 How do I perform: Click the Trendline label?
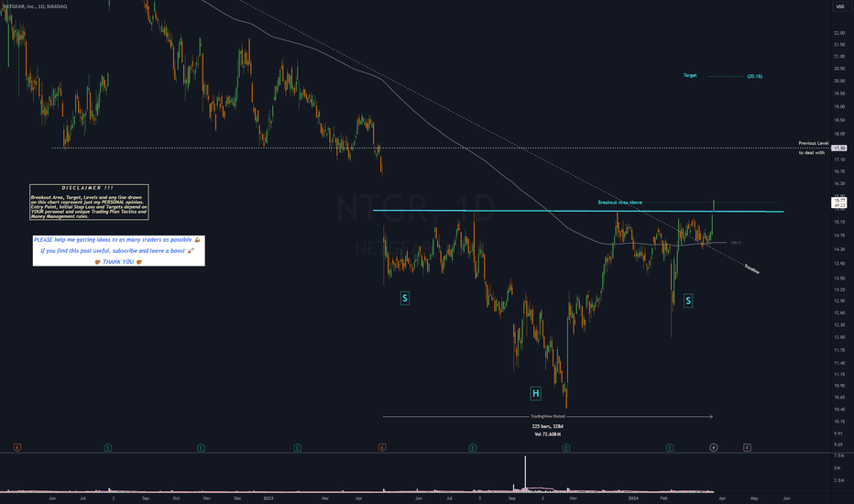pyautogui.click(x=751, y=269)
